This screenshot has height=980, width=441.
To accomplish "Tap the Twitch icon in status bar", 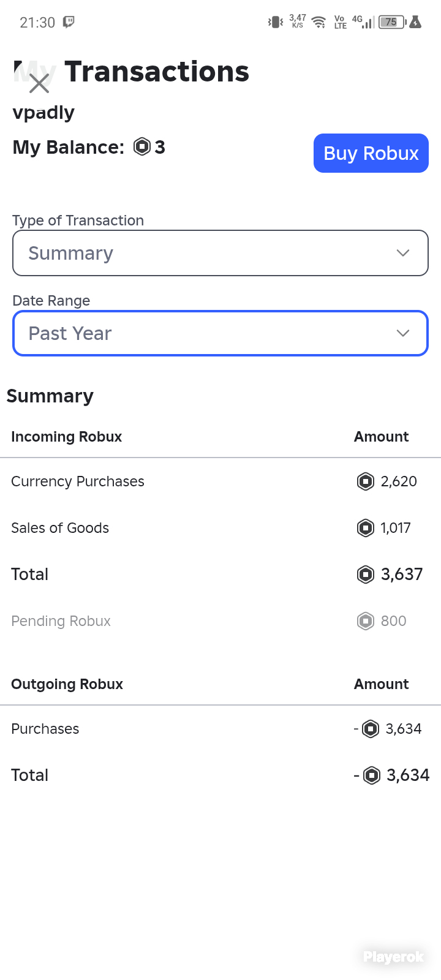I will click(x=69, y=22).
